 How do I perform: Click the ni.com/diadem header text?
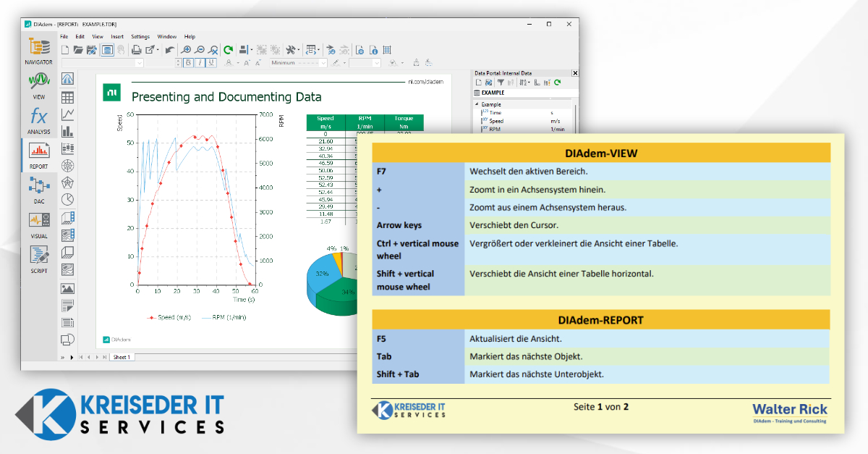(x=425, y=83)
